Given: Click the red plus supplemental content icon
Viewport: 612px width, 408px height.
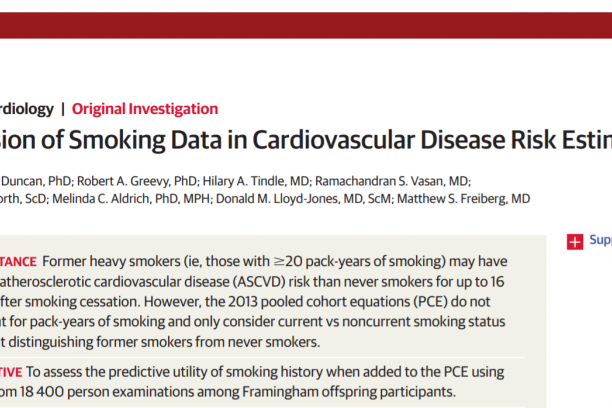Looking at the screenshot, I should click(575, 242).
